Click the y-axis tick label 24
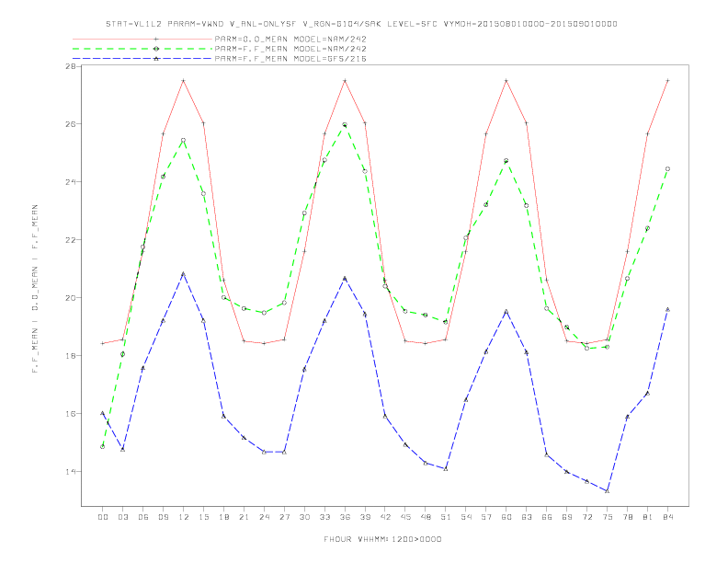The image size is (728, 563). click(x=71, y=181)
